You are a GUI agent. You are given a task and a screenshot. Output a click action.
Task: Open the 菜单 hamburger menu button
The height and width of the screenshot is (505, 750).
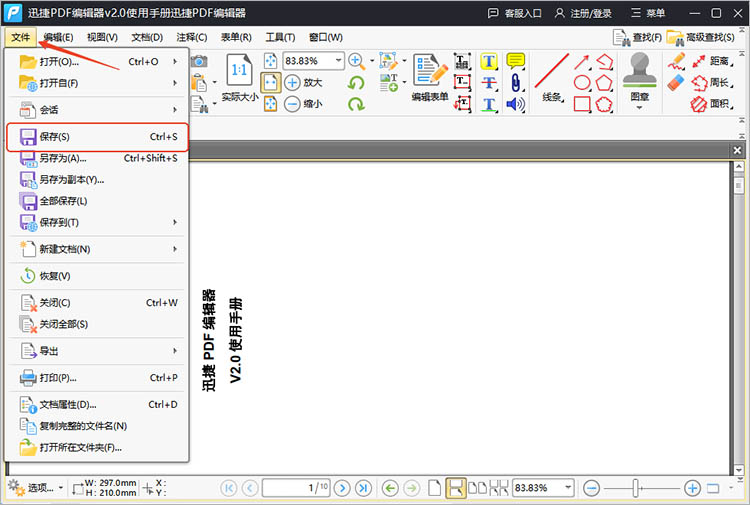tap(648, 13)
